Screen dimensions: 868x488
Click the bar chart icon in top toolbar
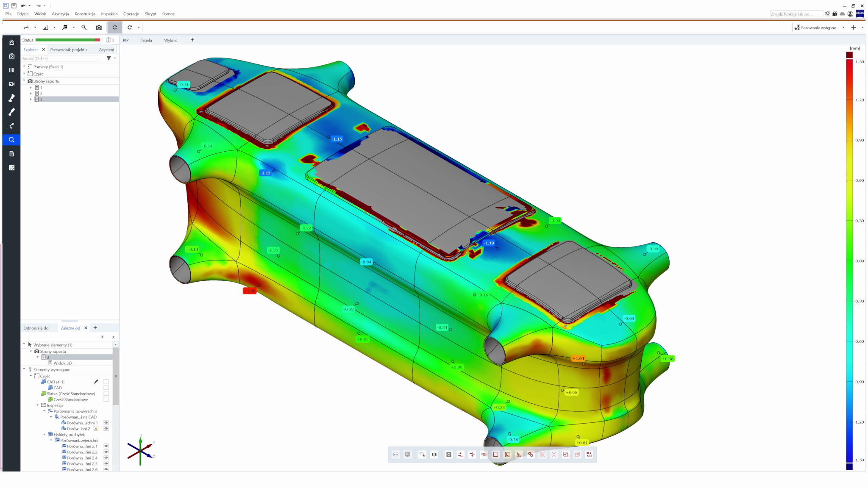[45, 28]
